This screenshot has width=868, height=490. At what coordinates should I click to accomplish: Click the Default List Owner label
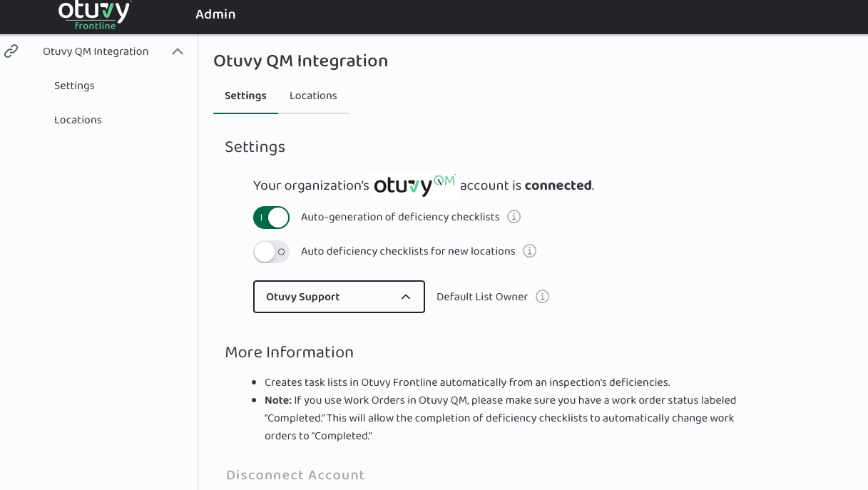482,297
